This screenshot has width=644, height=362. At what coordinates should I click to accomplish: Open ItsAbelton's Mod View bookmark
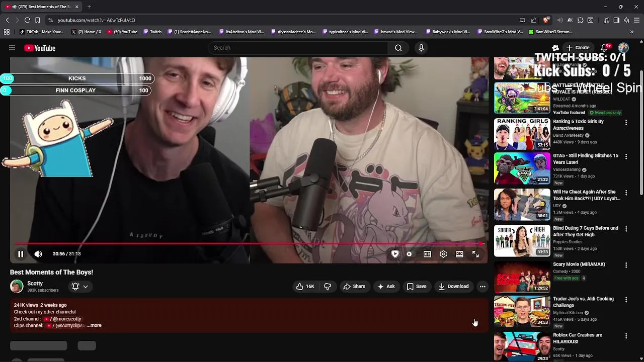(242, 32)
